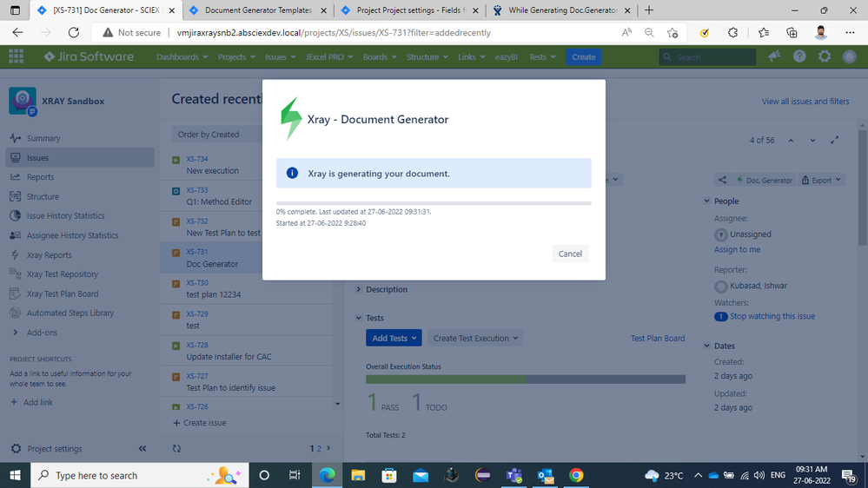Click Assign to me link
The width and height of the screenshot is (868, 488).
tap(737, 249)
